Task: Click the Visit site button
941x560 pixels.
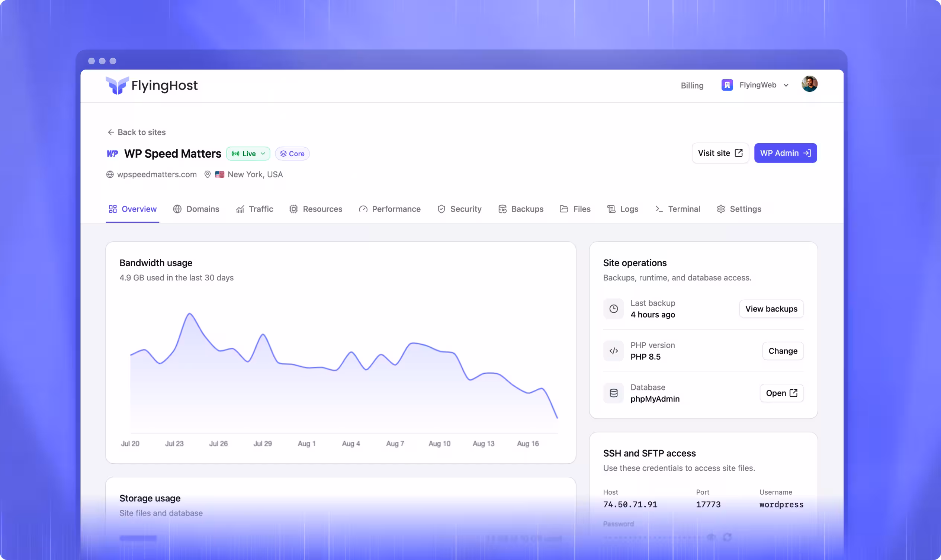Action: coord(720,153)
